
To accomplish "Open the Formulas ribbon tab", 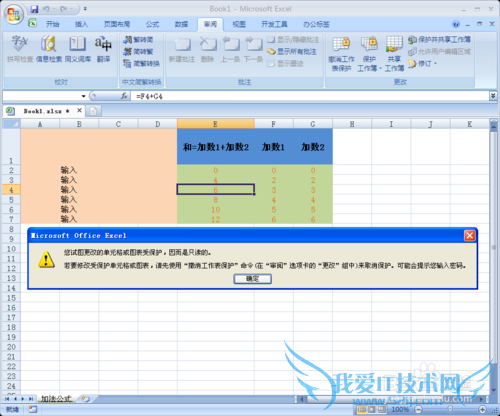I will [152, 24].
